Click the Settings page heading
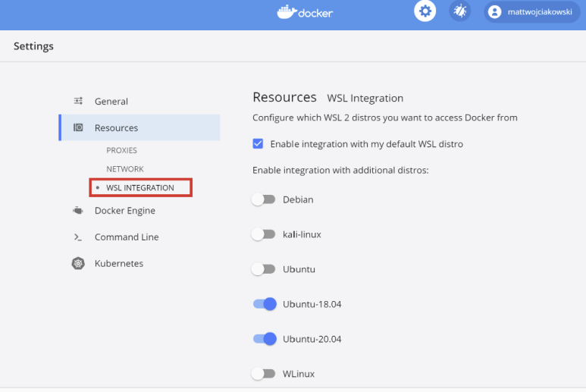586x392 pixels. [33, 46]
